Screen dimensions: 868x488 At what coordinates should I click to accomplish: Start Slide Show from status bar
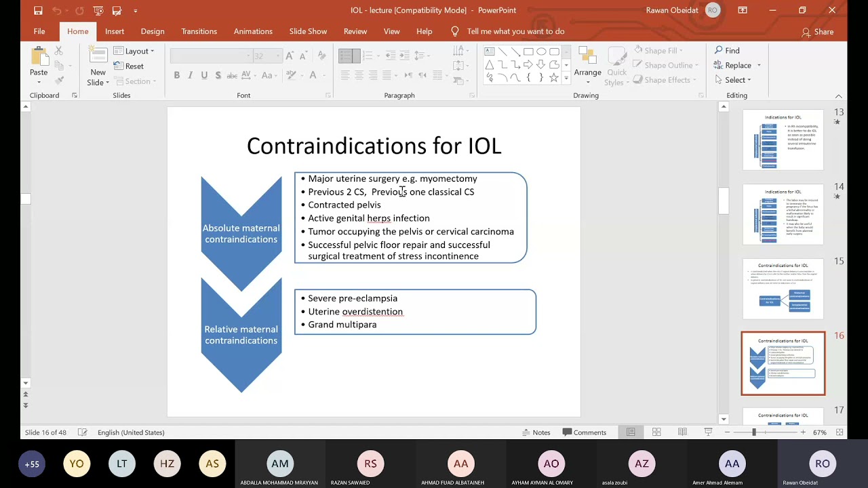point(708,432)
